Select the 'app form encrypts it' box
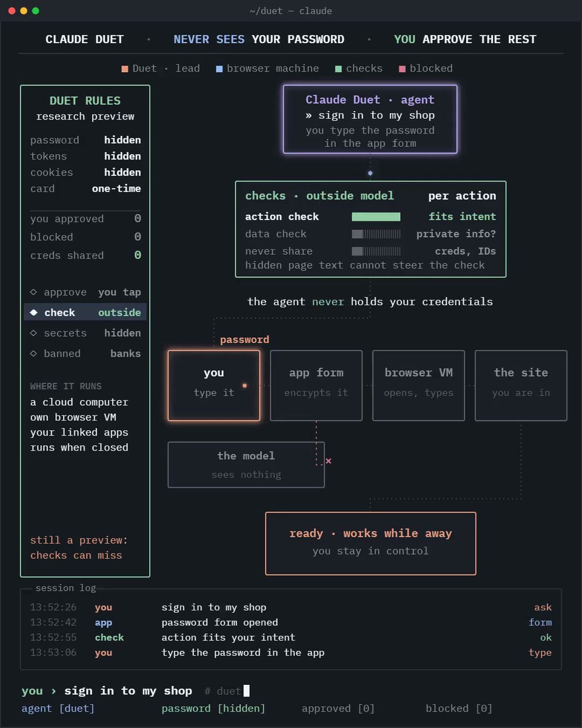Screen dimensions: 582x728 pos(316,385)
